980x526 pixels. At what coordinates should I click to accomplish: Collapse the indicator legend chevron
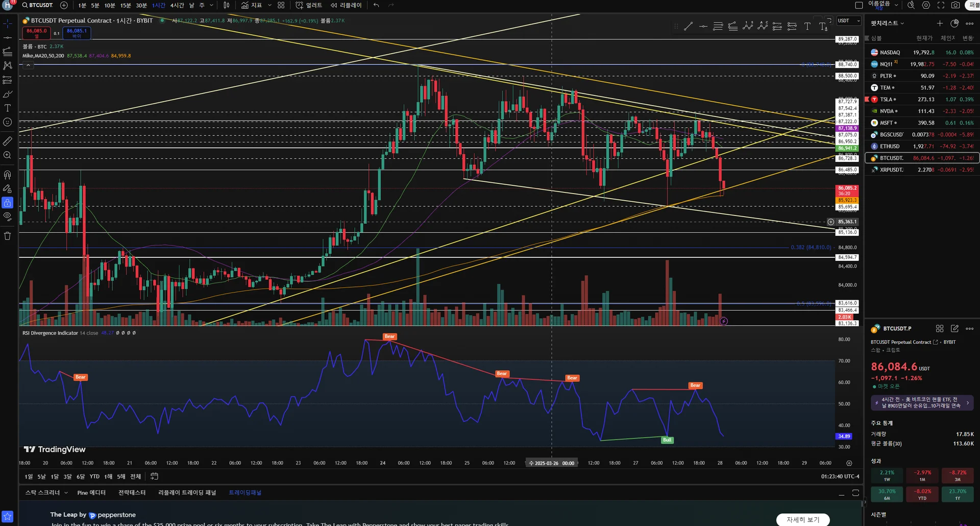coord(28,65)
